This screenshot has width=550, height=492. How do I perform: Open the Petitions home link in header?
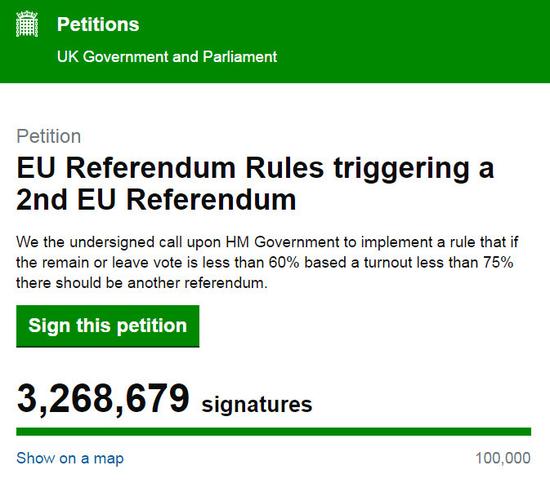coord(98,25)
